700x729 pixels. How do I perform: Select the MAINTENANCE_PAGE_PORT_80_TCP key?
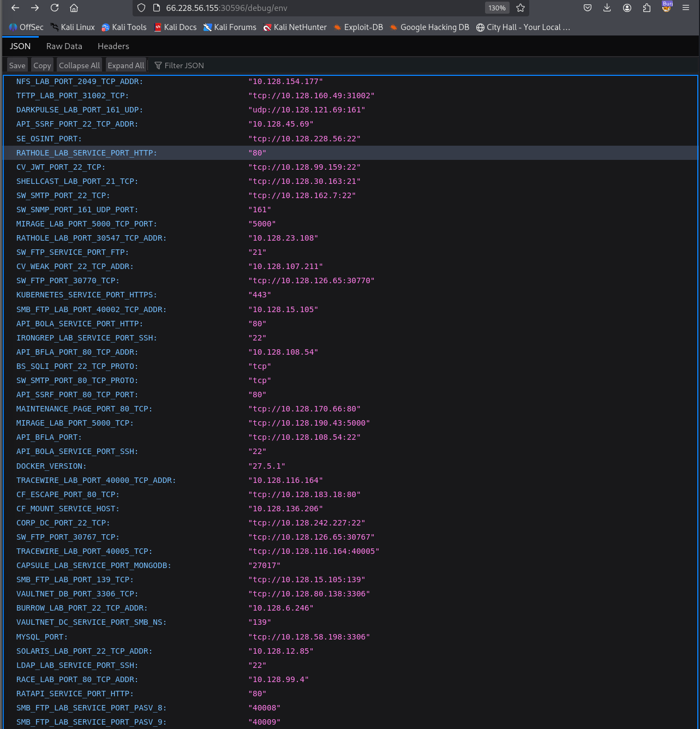tap(85, 409)
